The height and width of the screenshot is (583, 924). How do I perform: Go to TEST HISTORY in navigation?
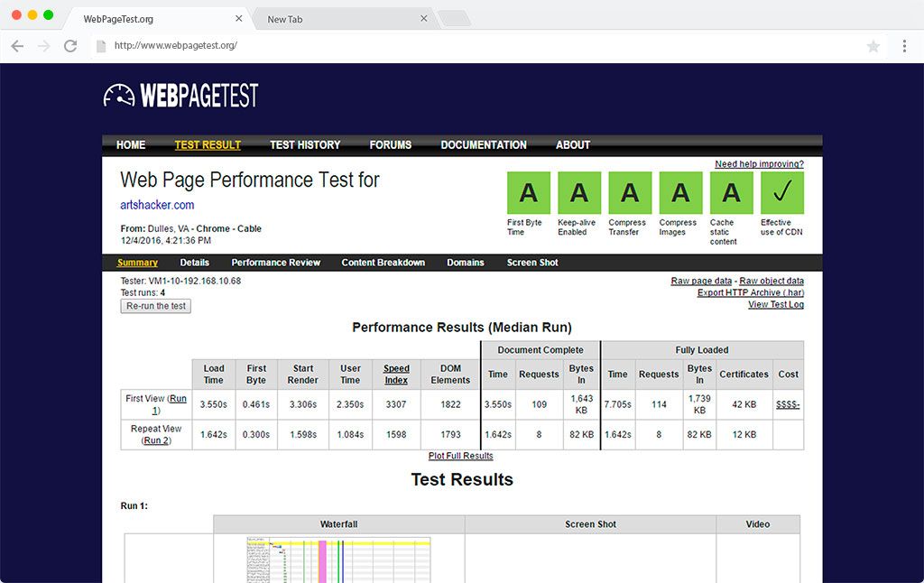tap(305, 145)
